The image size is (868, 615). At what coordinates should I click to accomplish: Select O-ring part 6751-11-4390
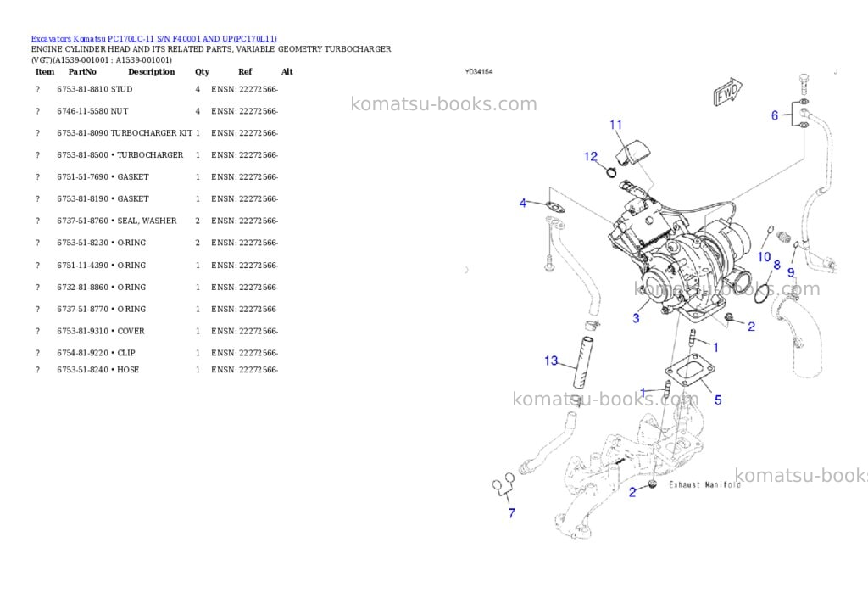[x=102, y=266]
